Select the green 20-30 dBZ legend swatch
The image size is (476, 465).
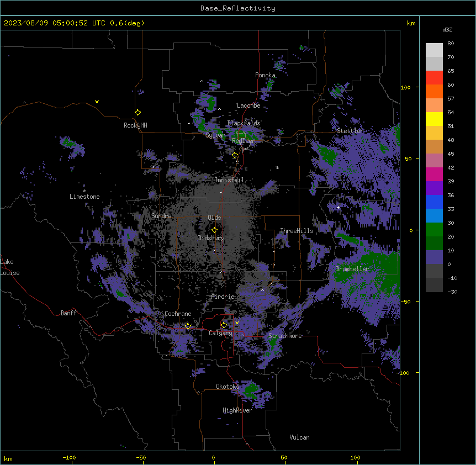coord(434,230)
